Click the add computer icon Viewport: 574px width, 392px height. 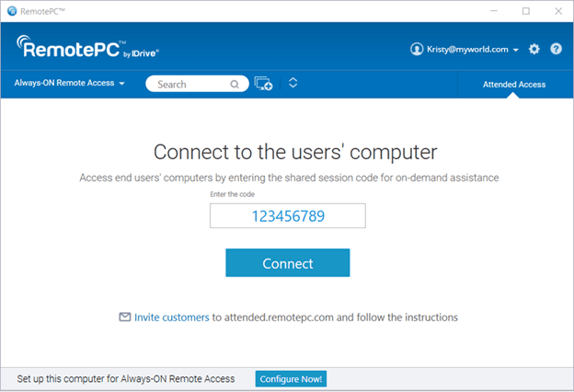263,84
